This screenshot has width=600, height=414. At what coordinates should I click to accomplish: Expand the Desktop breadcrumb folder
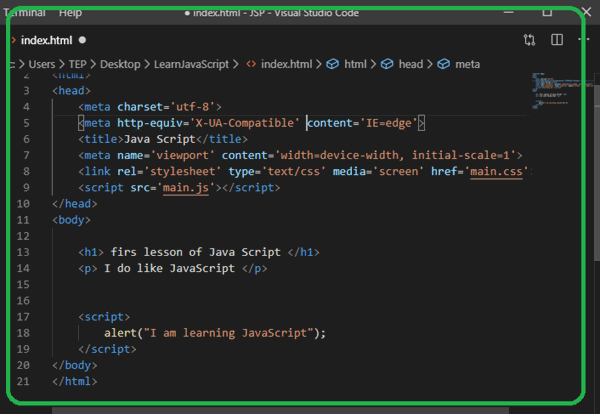(120, 64)
